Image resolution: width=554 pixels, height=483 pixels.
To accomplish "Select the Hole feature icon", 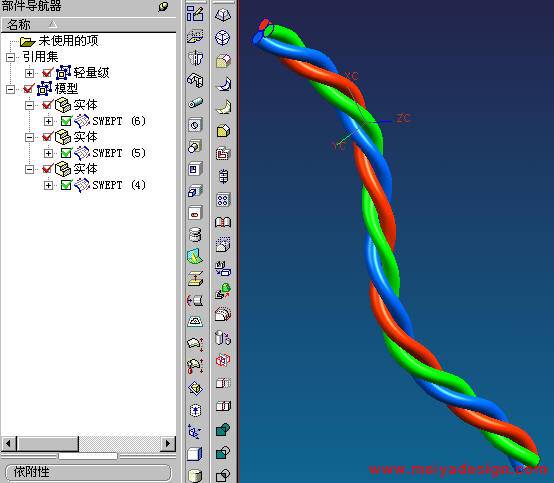I will (195, 125).
